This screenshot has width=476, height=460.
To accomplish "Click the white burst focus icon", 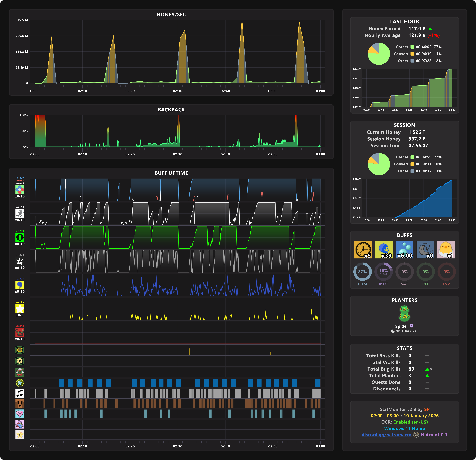I will click(20, 261).
